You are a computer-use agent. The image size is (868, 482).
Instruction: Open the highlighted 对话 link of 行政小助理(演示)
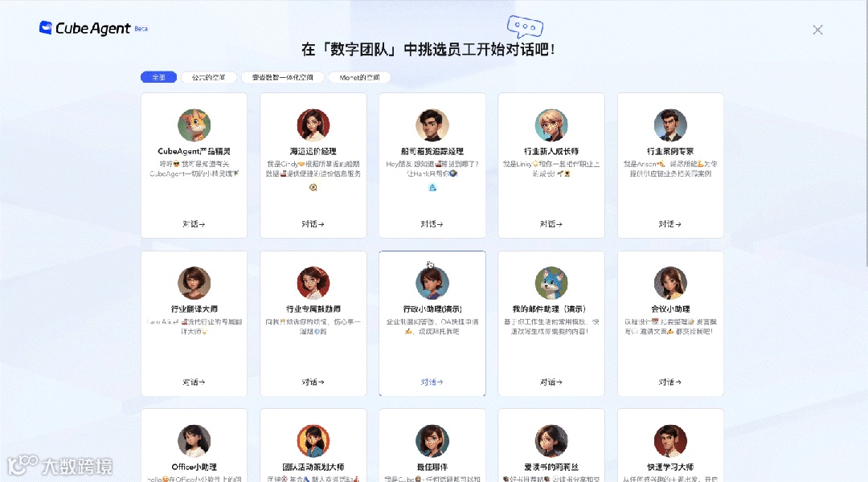pyautogui.click(x=432, y=382)
